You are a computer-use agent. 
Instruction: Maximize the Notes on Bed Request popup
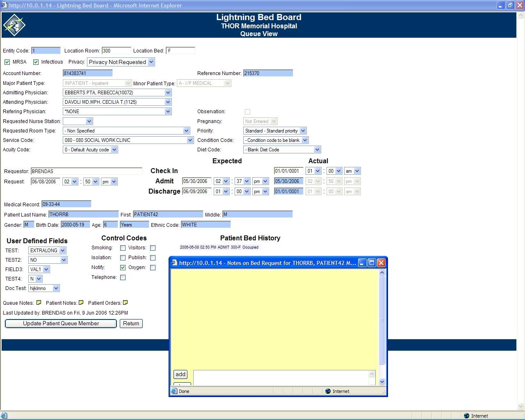(372, 262)
